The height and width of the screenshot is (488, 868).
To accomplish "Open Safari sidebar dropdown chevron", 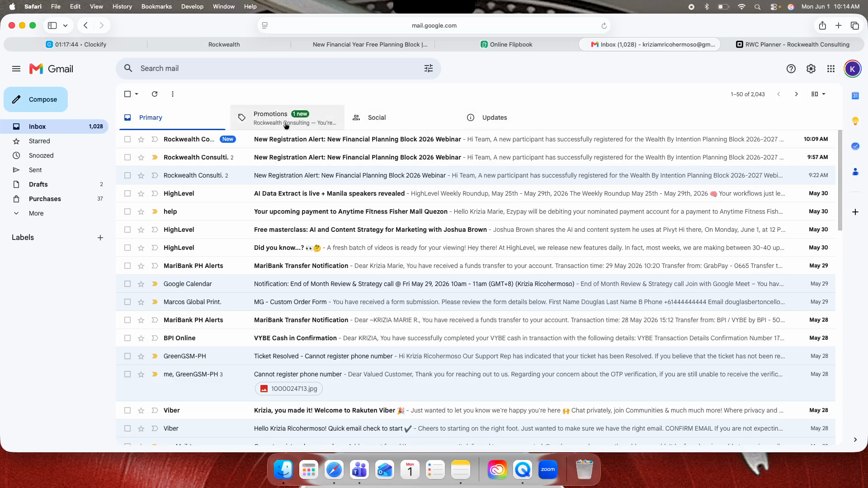I will [x=66, y=26].
